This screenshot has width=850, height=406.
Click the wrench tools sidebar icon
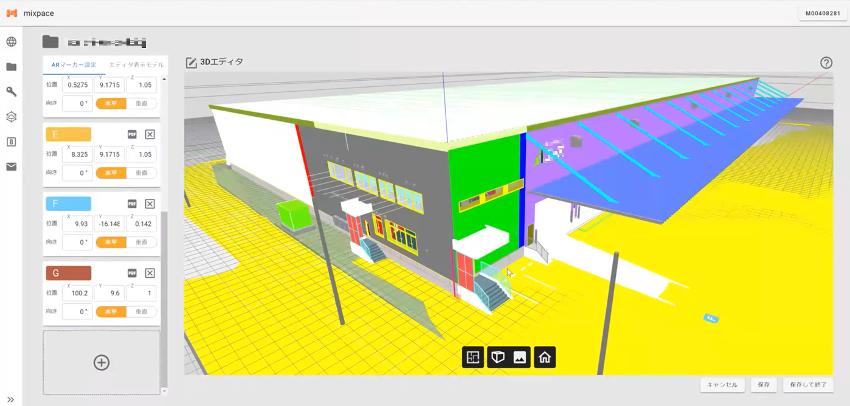pos(12,91)
